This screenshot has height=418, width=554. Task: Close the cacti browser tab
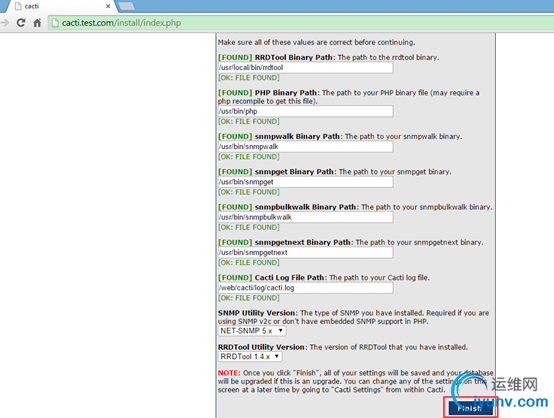108,6
